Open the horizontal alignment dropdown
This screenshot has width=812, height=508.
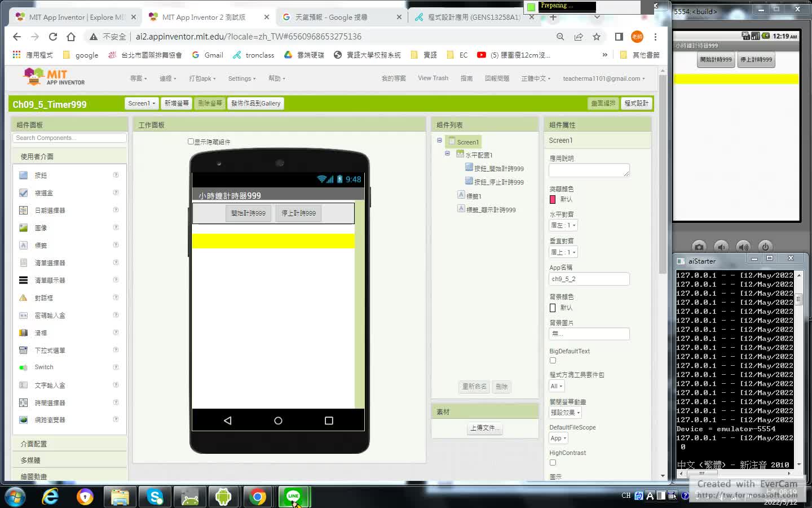pyautogui.click(x=563, y=225)
